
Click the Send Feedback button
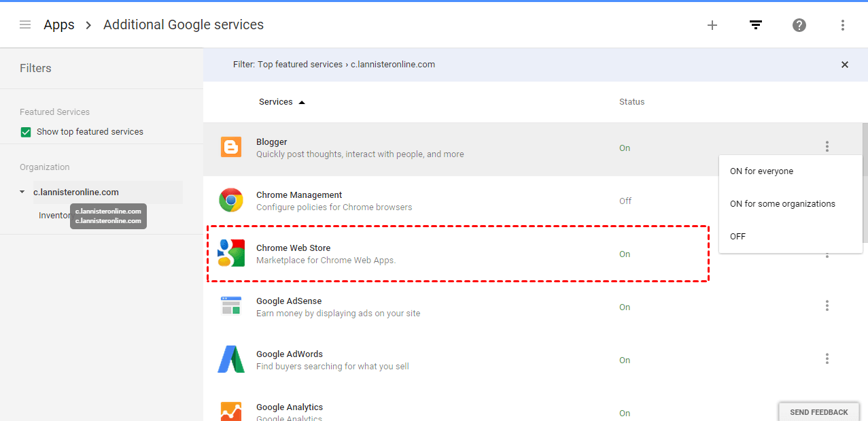pos(818,412)
